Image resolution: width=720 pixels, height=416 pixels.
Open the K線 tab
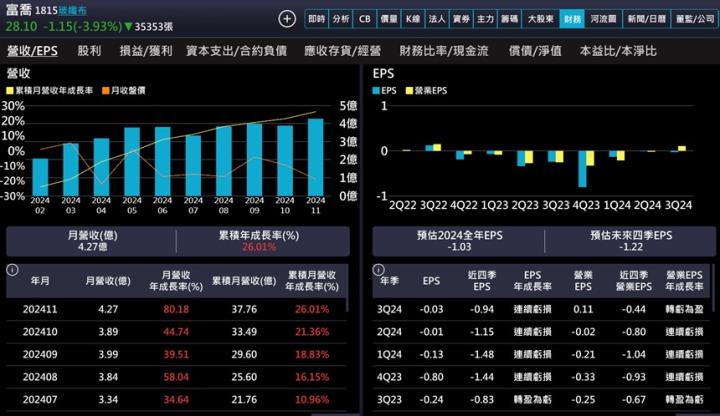pos(413,19)
